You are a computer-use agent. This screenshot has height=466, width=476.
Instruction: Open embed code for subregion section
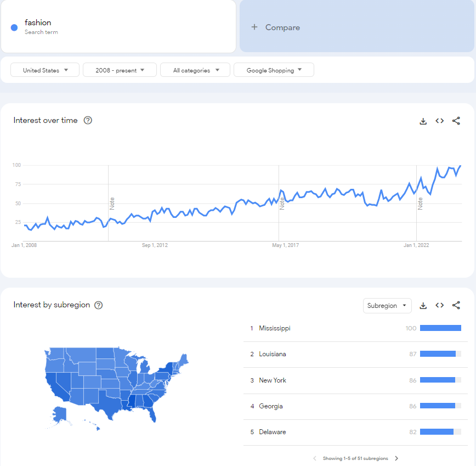(x=439, y=306)
